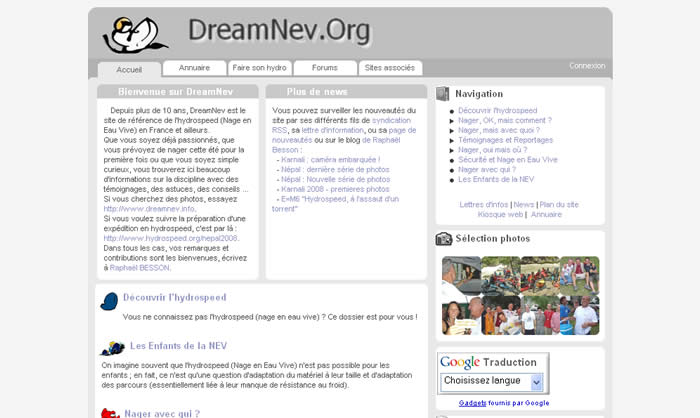Click the Découvrir l'hydrospeed section icon
Viewport: 700px width, 418px height.
click(x=110, y=298)
